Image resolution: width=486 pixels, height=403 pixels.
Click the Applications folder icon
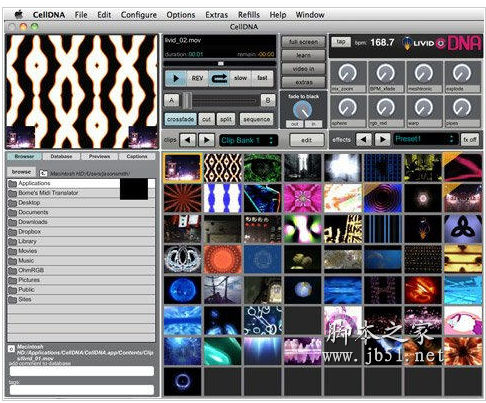point(12,184)
